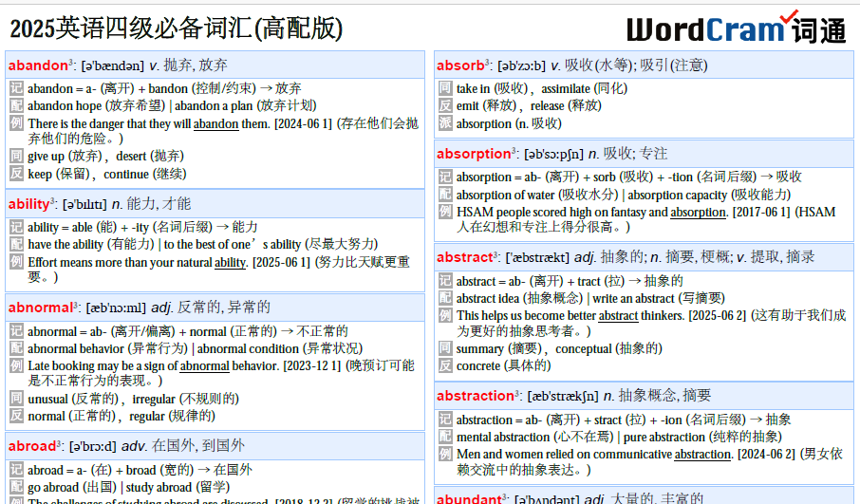Click underlined "abstraction" in the example sentence
The height and width of the screenshot is (504, 860).
(702, 455)
